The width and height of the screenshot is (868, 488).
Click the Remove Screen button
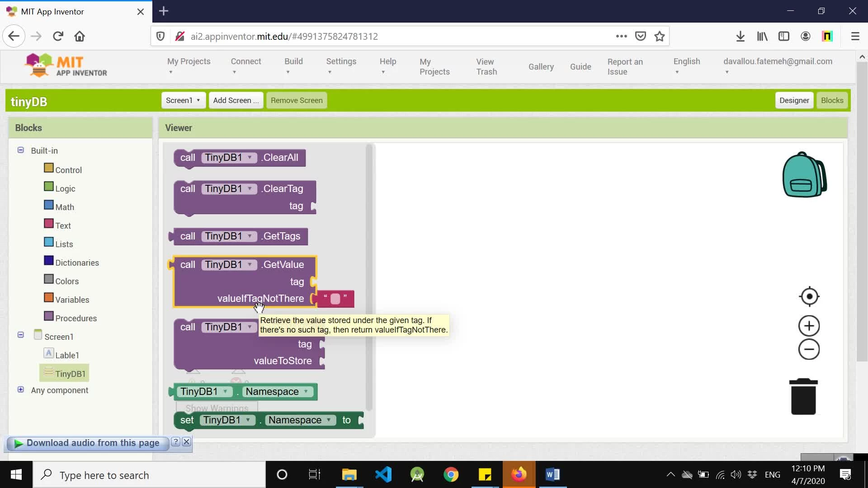(297, 100)
